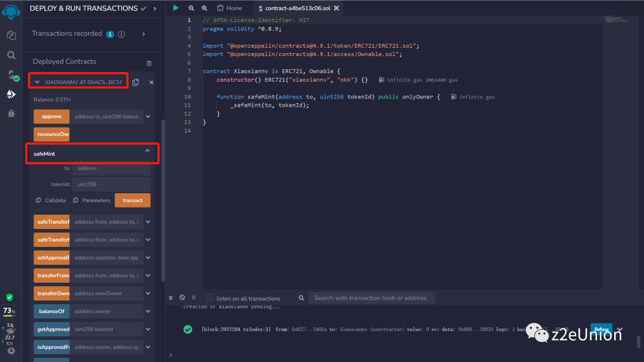Viewport: 644px width, 362px height.
Task: Collapse the XIAOXIANNV deployed contract instance
Action: tap(37, 82)
